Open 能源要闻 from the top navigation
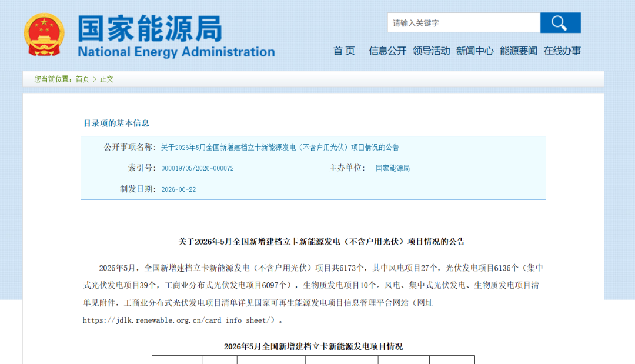 click(519, 51)
